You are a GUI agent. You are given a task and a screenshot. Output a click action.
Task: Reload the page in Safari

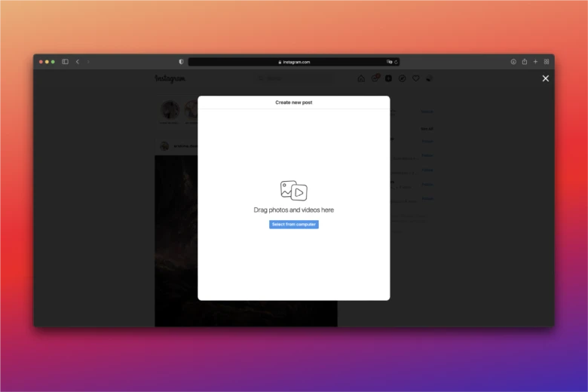pos(396,62)
